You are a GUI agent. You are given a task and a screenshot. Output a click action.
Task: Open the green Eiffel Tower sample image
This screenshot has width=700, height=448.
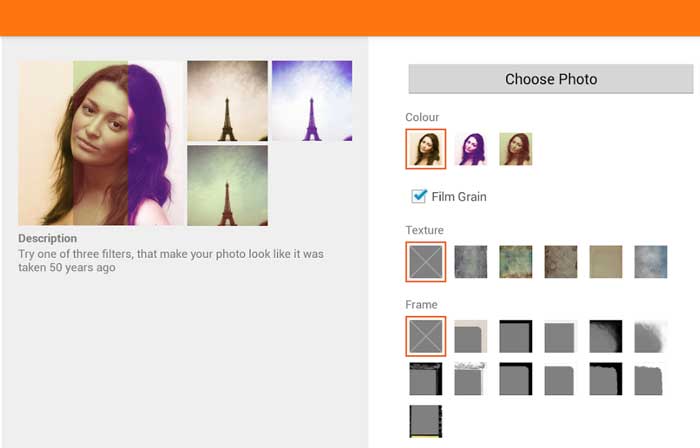pos(228,185)
